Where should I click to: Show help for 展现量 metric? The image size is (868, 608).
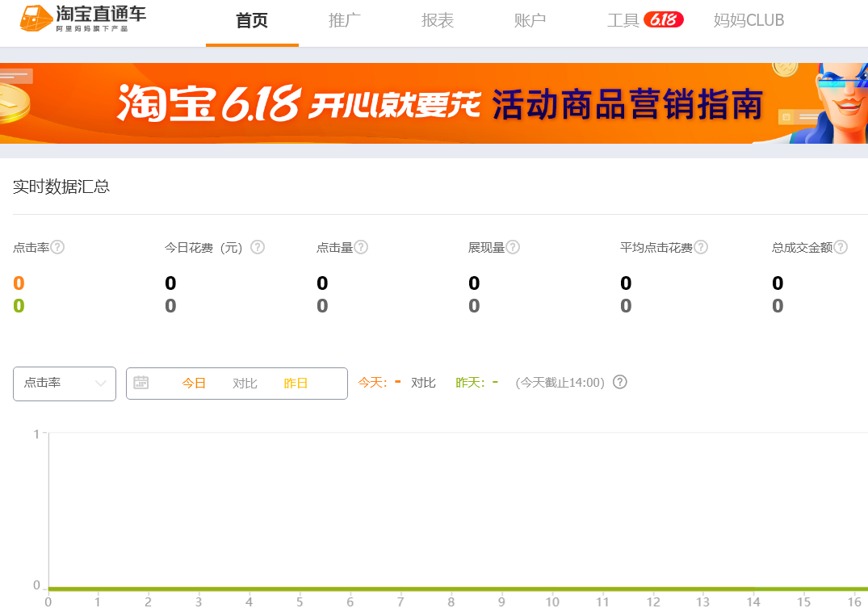[x=513, y=247]
